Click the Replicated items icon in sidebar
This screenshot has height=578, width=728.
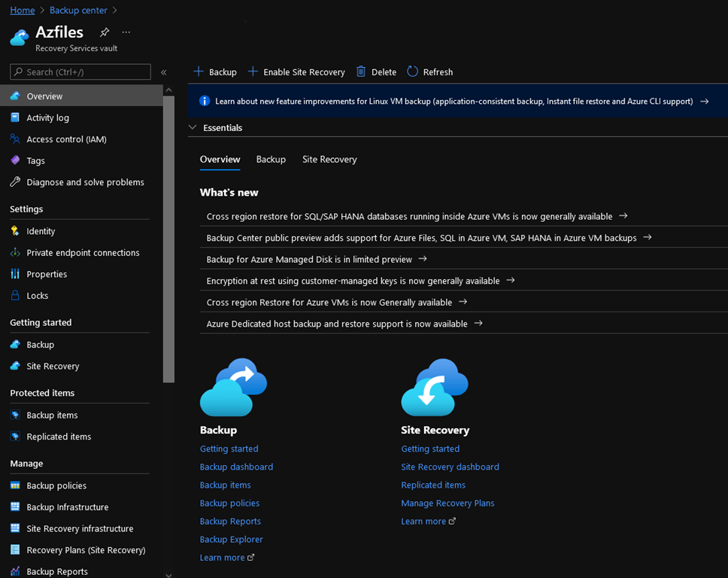click(x=15, y=437)
